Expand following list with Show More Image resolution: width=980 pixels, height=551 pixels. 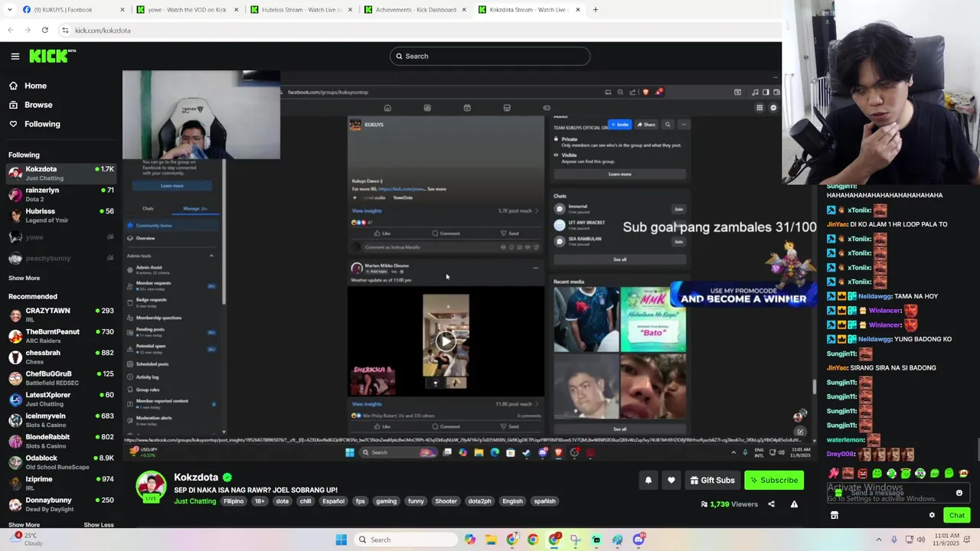click(x=24, y=278)
